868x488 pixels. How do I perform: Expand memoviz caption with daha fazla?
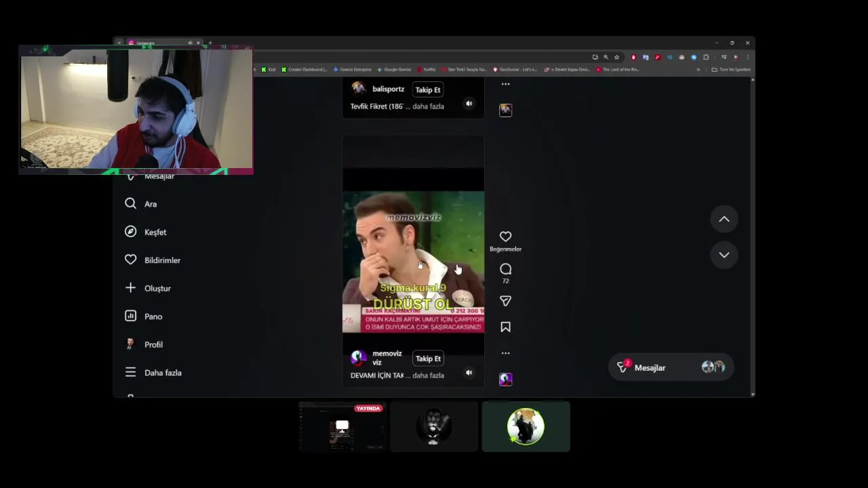click(428, 375)
